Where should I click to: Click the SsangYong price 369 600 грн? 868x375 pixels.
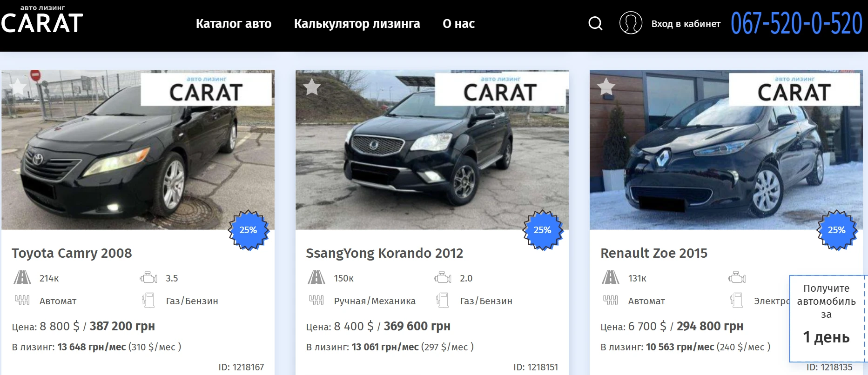click(417, 326)
